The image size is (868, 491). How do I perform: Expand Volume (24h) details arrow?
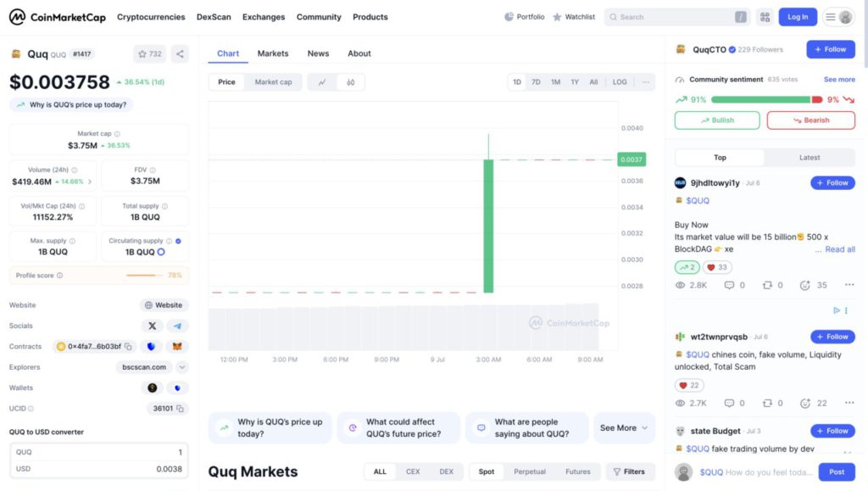coord(90,181)
